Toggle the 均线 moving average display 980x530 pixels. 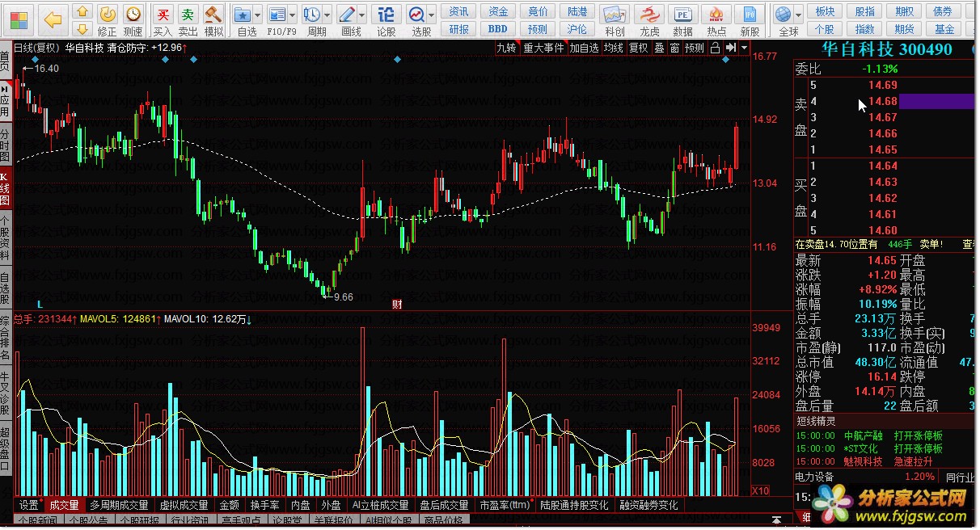point(614,48)
